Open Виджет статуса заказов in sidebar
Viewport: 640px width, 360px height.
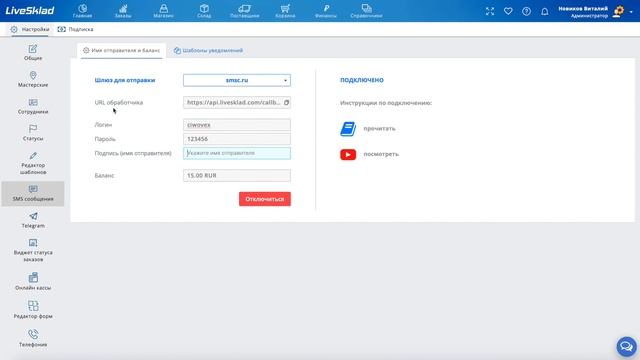click(x=33, y=250)
